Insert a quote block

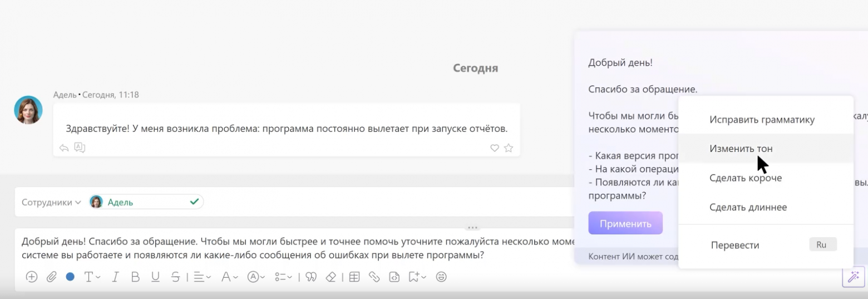pos(311,277)
